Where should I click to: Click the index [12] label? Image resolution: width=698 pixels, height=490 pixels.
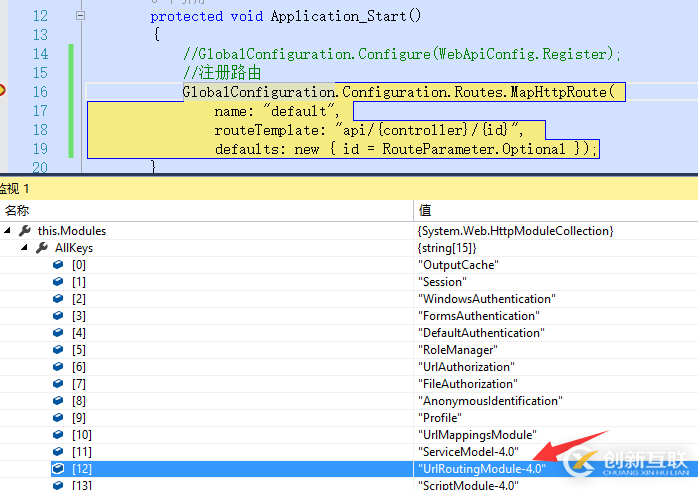tap(82, 469)
